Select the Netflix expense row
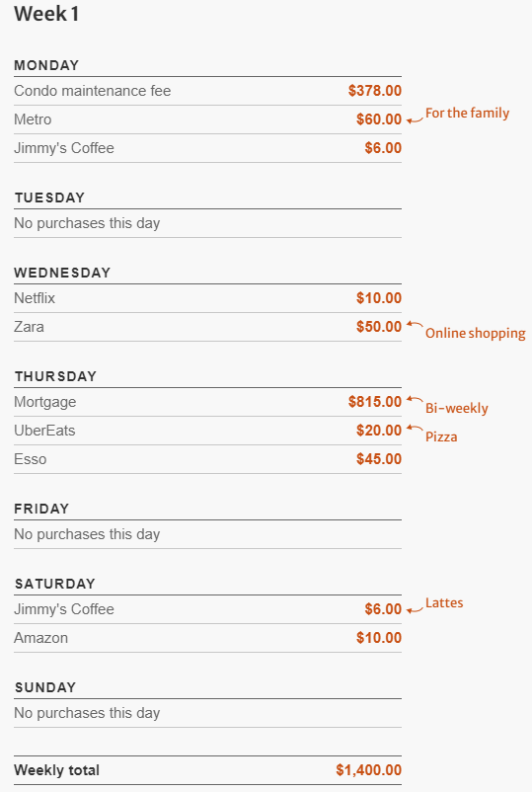The width and height of the screenshot is (532, 792). coord(207,298)
